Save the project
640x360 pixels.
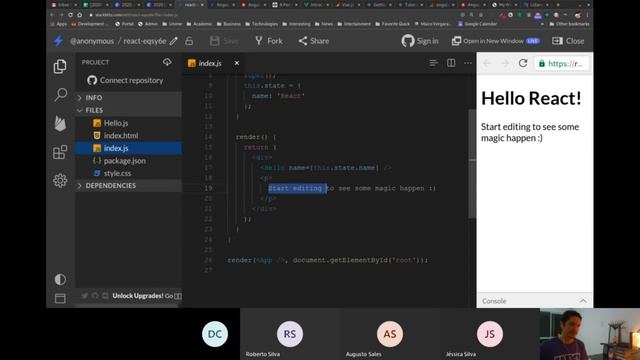coord(224,41)
